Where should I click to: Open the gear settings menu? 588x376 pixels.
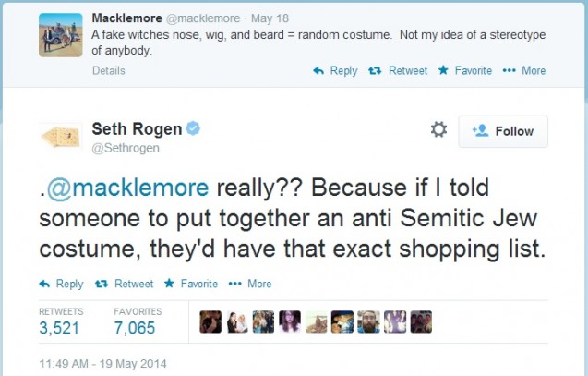[x=438, y=130]
